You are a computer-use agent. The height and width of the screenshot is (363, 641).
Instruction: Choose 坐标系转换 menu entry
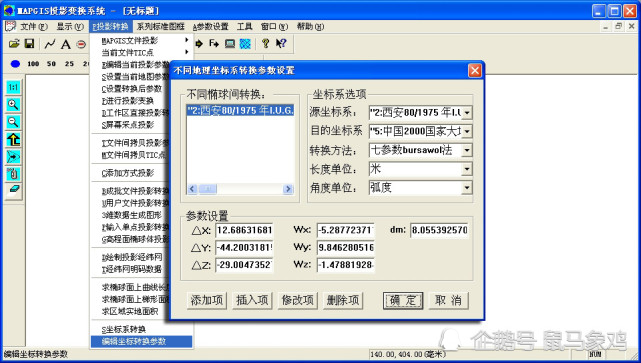[x=123, y=329]
